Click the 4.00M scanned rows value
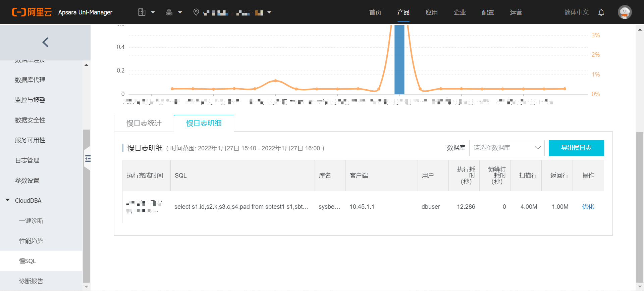 529,207
